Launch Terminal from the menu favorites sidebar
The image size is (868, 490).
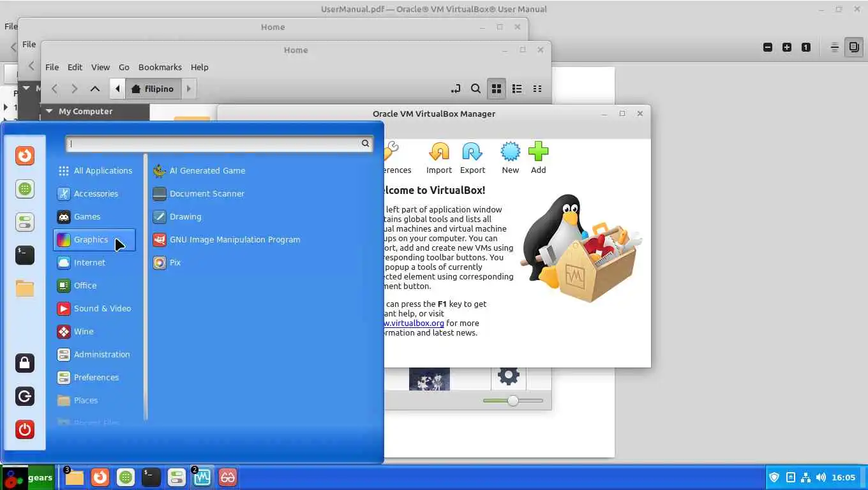tap(25, 255)
